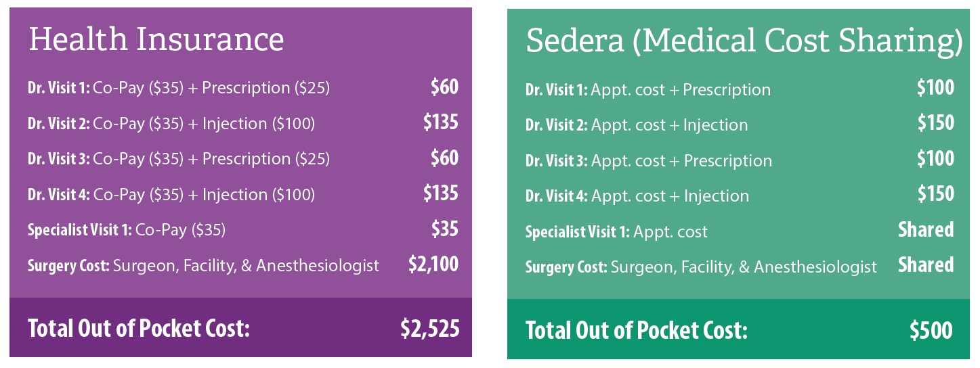Image resolution: width=980 pixels, height=368 pixels.
Task: Click Health Insurance Dr. Visit 1 row
Action: coord(179,88)
